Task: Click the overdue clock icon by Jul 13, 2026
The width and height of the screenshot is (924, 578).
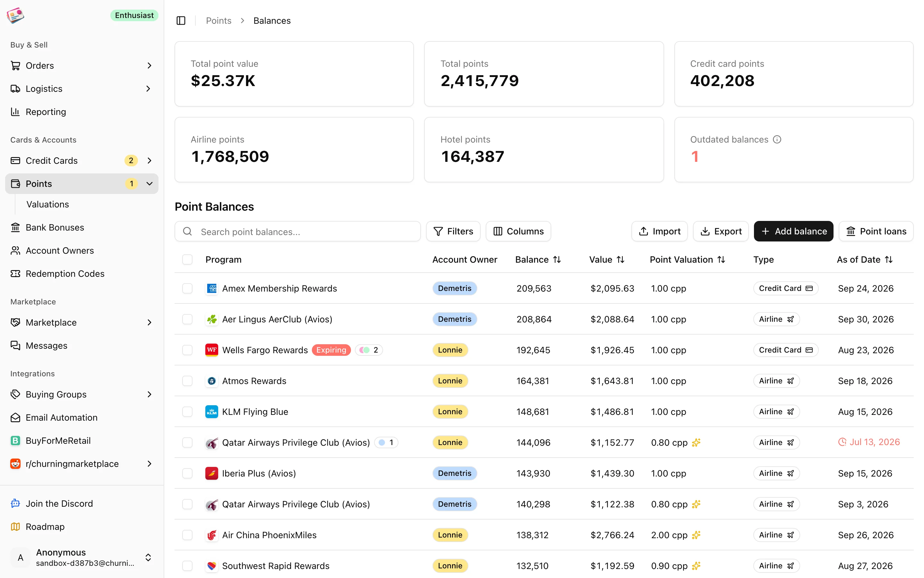Action: (x=842, y=442)
